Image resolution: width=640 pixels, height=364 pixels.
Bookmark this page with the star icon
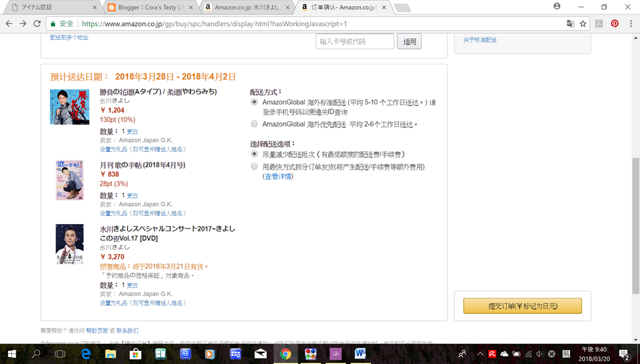[583, 24]
